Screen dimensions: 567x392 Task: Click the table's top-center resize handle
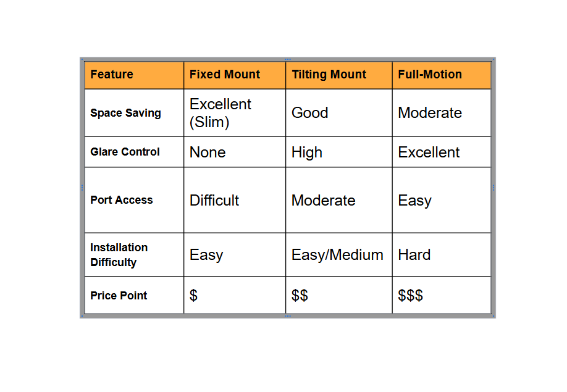tap(287, 59)
